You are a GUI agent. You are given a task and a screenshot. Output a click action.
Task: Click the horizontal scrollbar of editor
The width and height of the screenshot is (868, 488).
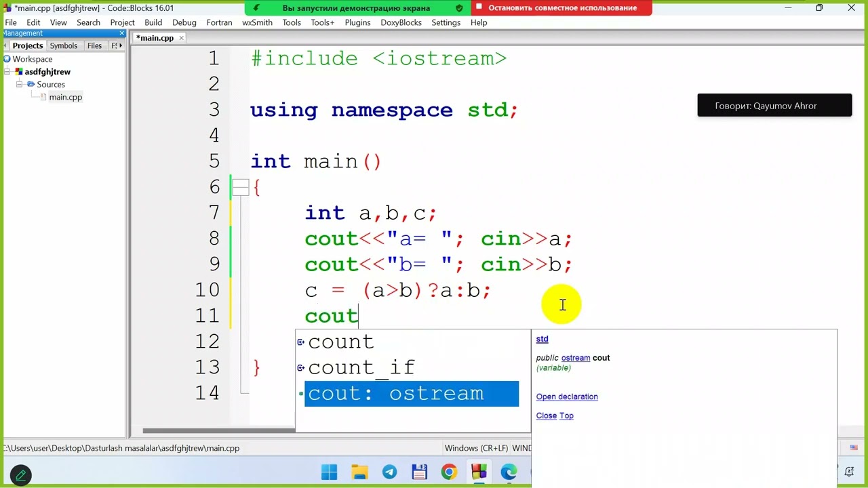pyautogui.click(x=218, y=431)
